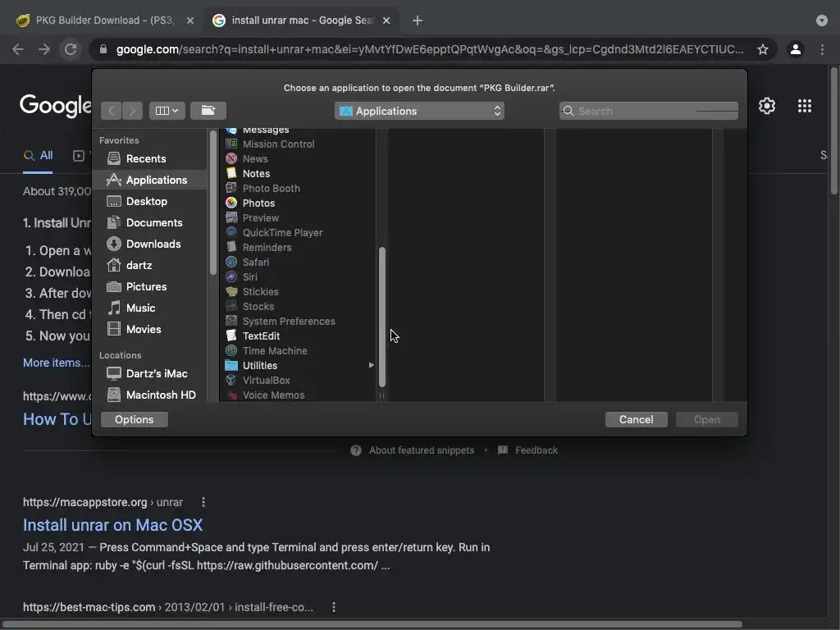The height and width of the screenshot is (630, 840).
Task: Select Dartz's iMac location
Action: pos(149,373)
